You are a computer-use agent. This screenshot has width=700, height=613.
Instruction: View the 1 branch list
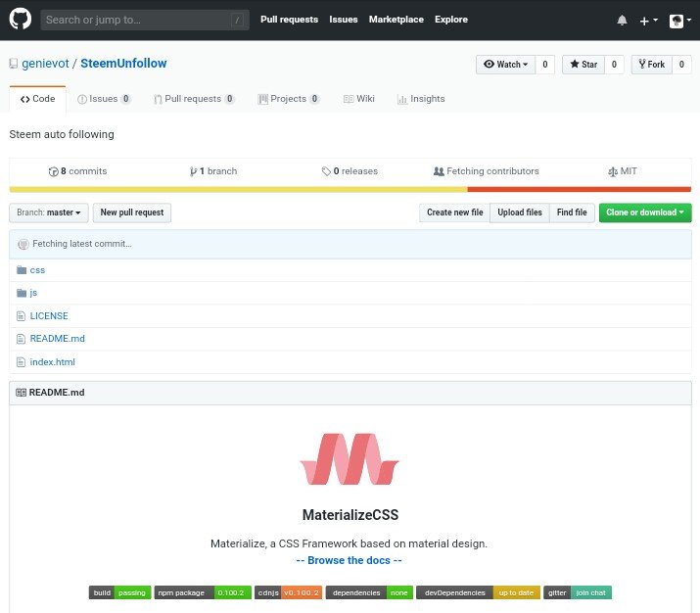point(213,171)
